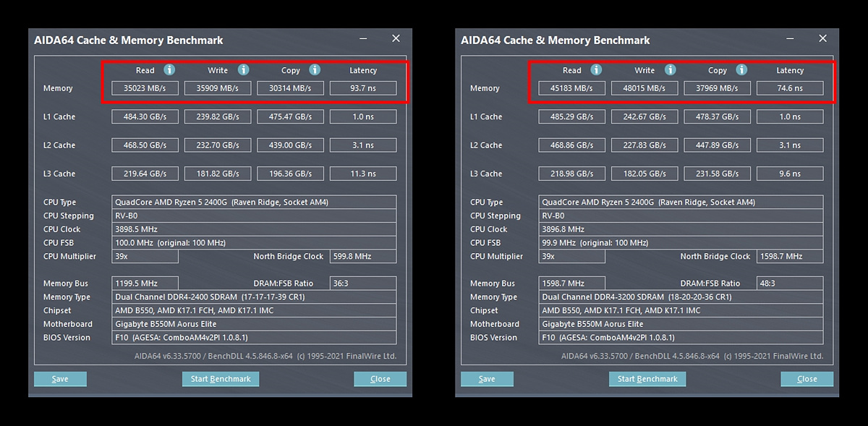Click L1 Cache copy 475.47 GB/s
The image size is (868, 426).
[290, 116]
